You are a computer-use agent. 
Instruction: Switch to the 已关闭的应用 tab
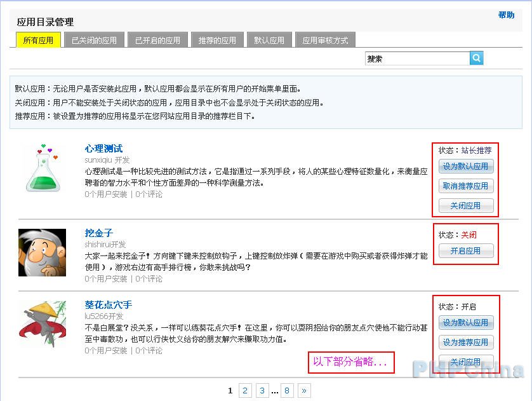pos(94,40)
